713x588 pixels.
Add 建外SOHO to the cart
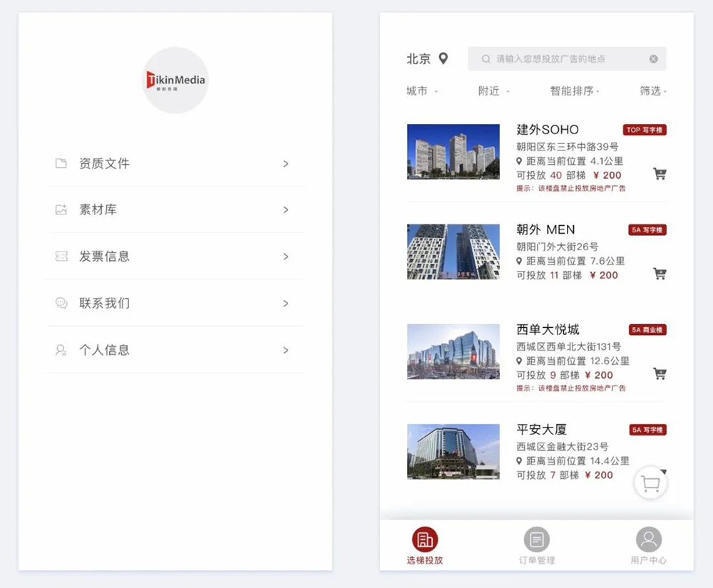click(660, 173)
